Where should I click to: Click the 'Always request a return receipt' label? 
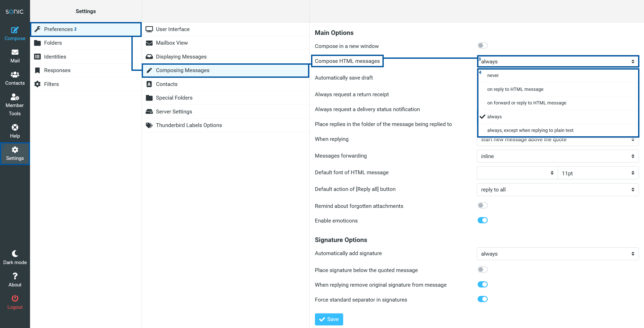click(x=352, y=94)
